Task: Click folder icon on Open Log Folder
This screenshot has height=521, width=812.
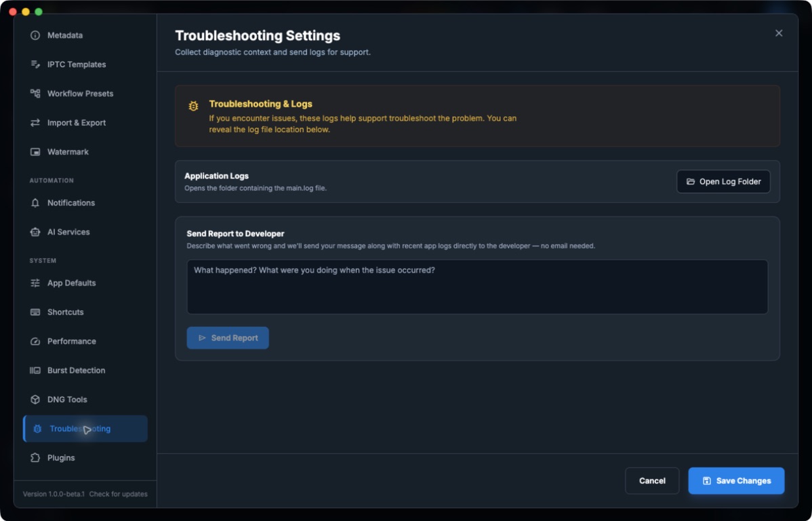Action: tap(690, 181)
